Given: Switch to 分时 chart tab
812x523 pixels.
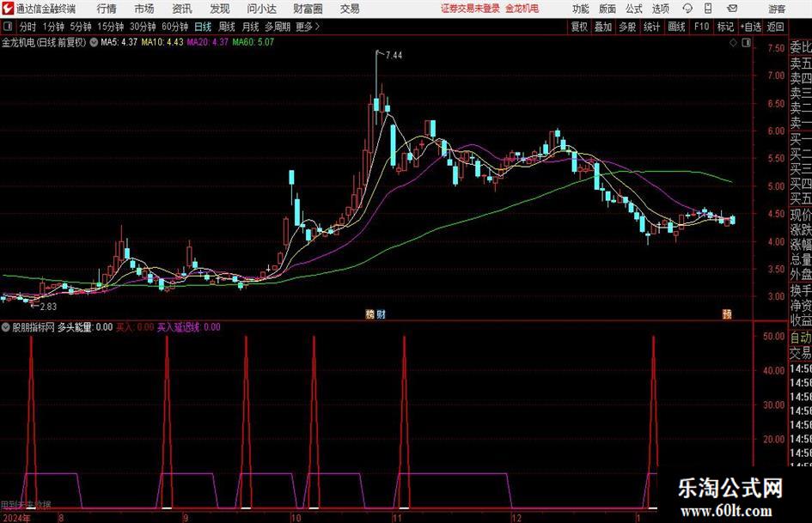Looking at the screenshot, I should [x=28, y=27].
